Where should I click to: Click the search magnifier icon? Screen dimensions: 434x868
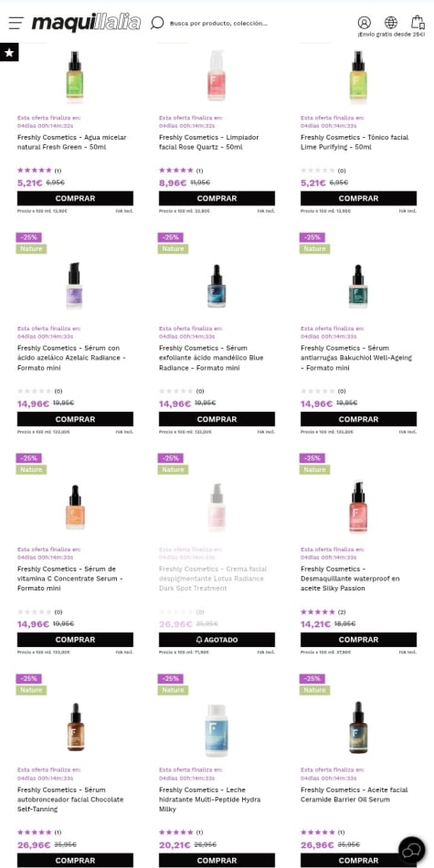tap(157, 23)
